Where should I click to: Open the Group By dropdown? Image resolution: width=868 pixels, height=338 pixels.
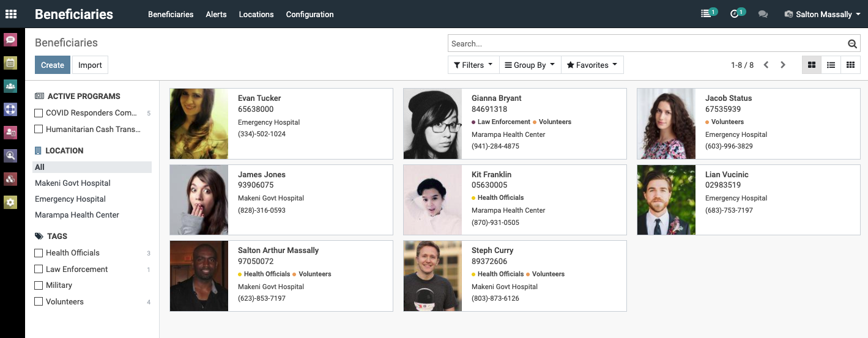pyautogui.click(x=530, y=65)
